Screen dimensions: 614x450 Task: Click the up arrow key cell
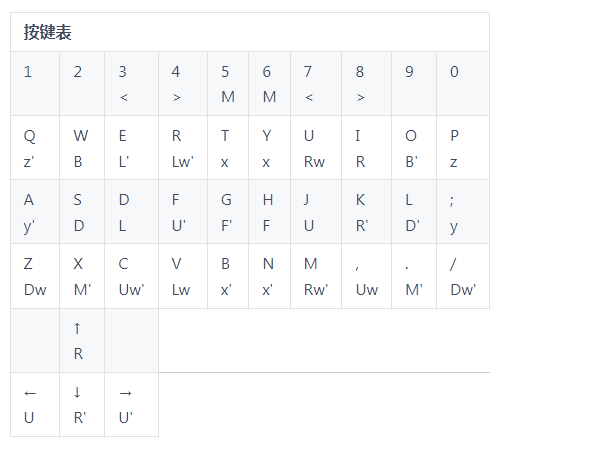click(82, 340)
